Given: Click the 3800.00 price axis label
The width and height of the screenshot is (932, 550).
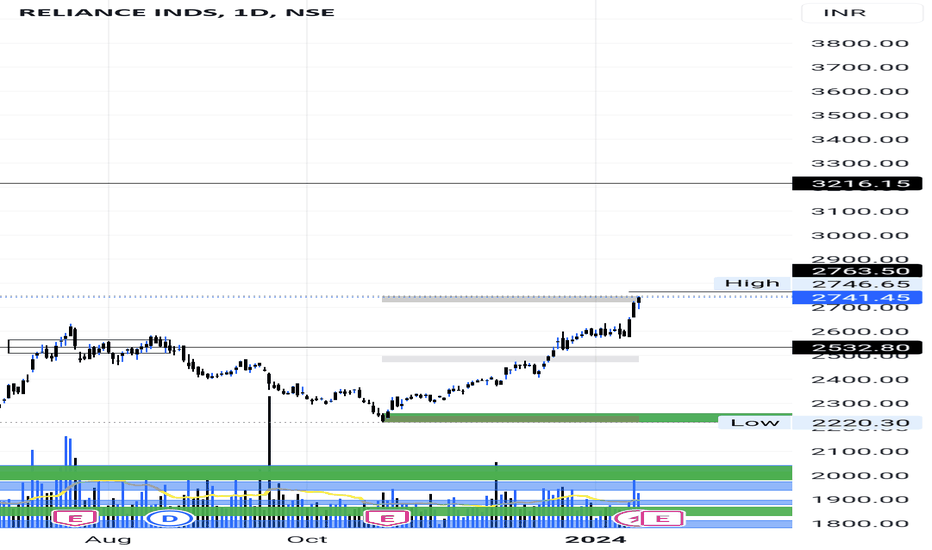Looking at the screenshot, I should tap(859, 43).
